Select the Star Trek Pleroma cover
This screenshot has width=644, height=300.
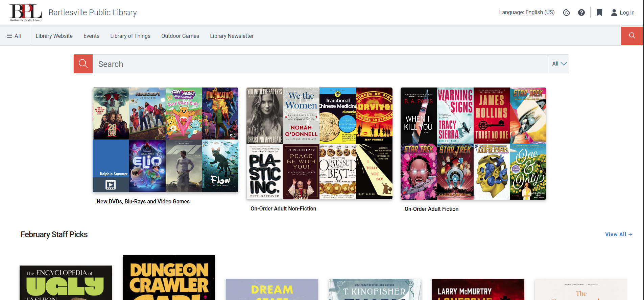coord(419,172)
